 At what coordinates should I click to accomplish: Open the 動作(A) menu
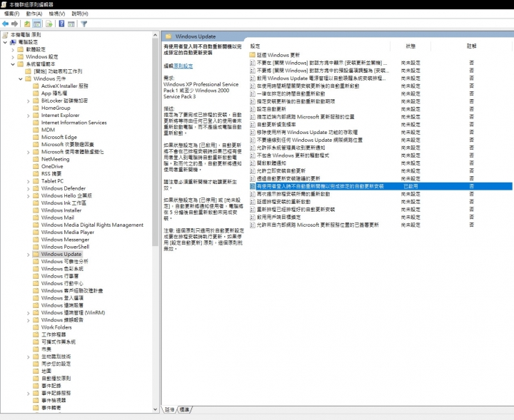point(34,14)
